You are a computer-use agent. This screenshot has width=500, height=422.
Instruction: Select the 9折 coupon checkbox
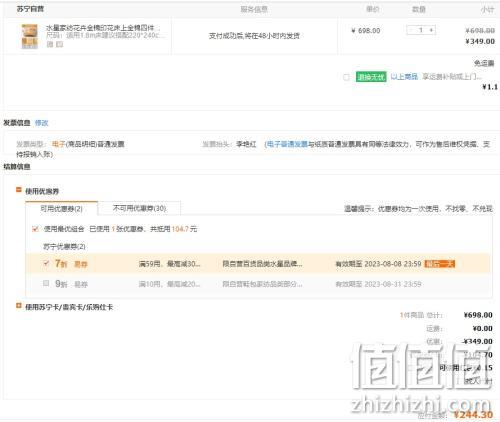46,283
